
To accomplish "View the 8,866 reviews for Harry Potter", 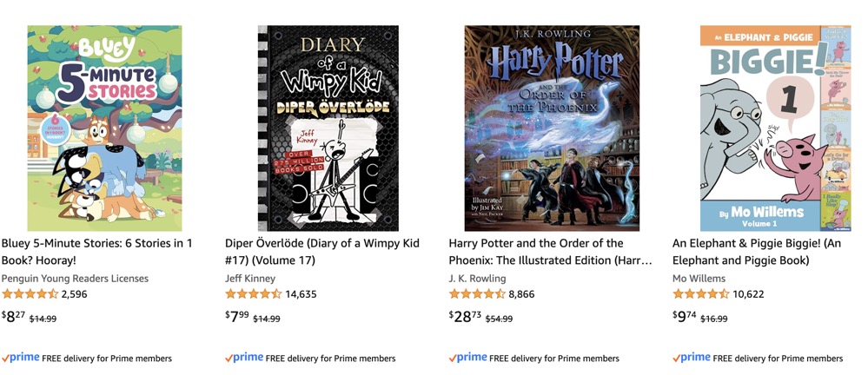I will [521, 294].
